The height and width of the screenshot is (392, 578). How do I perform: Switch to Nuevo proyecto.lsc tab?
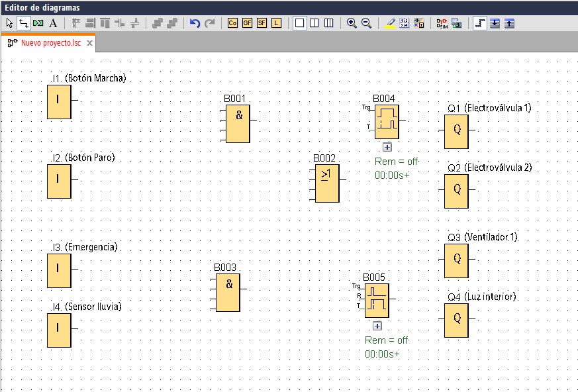pos(50,43)
